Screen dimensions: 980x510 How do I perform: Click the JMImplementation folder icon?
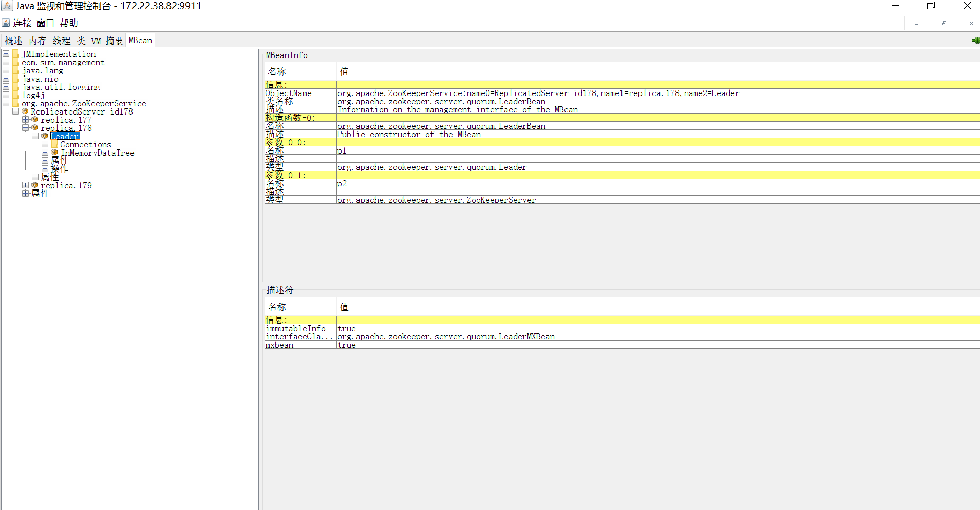point(16,54)
